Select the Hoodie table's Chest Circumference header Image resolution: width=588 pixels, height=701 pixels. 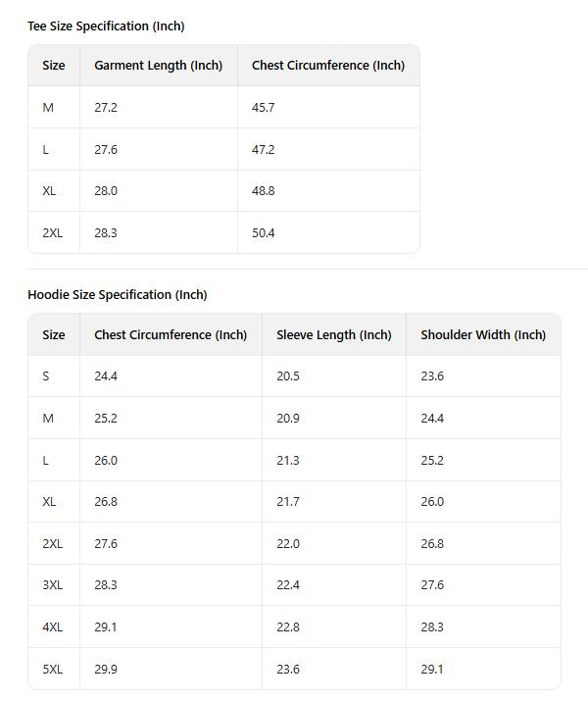171,335
